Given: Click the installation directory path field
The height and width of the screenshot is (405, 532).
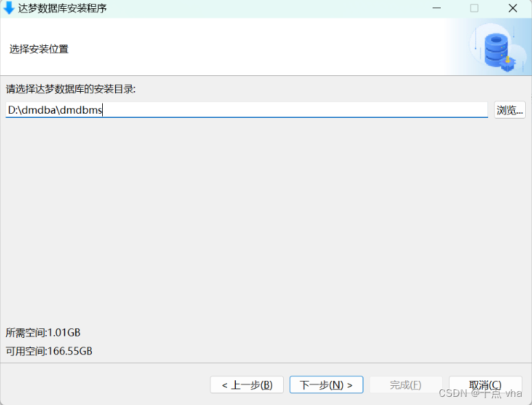Looking at the screenshot, I should [x=247, y=110].
